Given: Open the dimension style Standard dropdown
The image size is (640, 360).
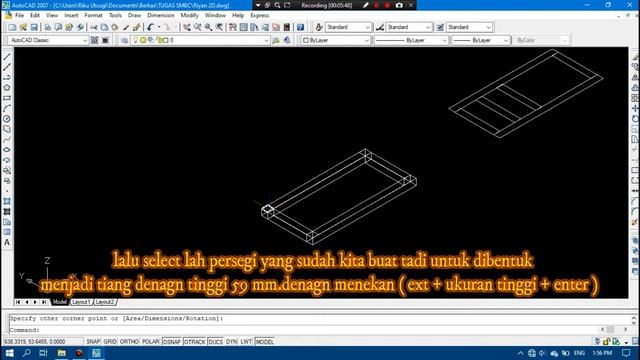Looking at the screenshot, I should point(428,27).
